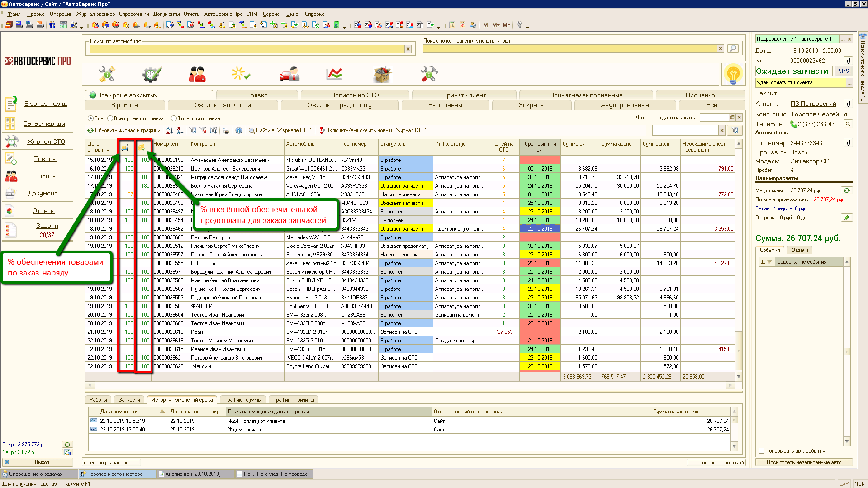
Task: Select the 'Все кроме сторонних' radio button
Action: 110,118
